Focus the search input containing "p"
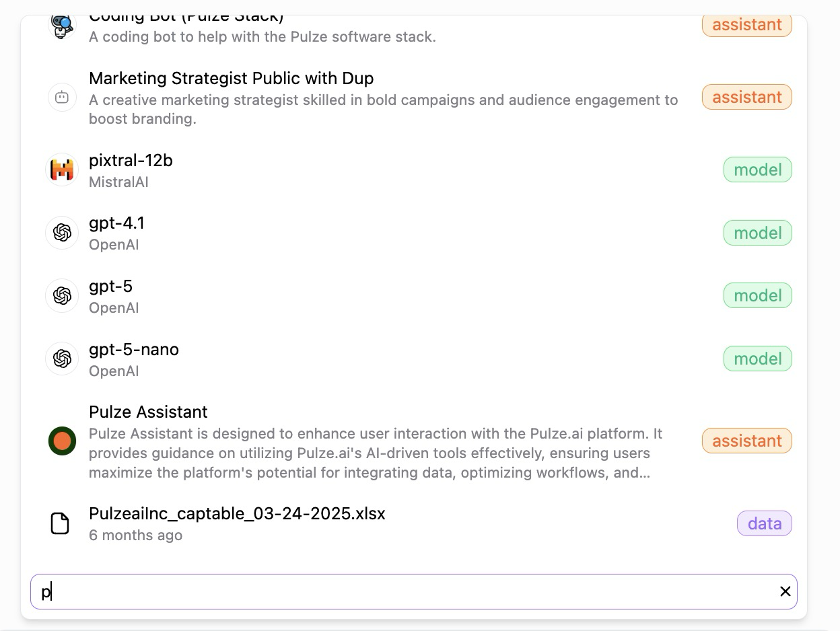 point(404,591)
